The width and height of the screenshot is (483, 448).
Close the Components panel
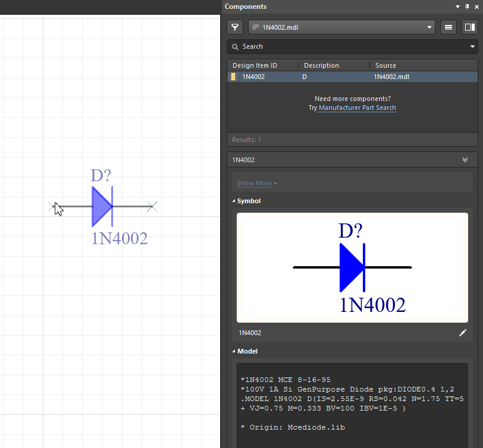477,7
